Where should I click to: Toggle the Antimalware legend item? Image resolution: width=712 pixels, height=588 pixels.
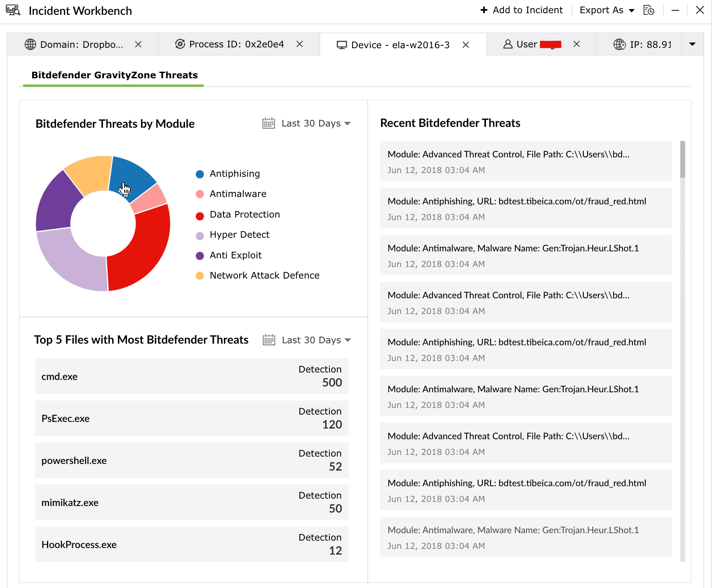[x=231, y=194]
